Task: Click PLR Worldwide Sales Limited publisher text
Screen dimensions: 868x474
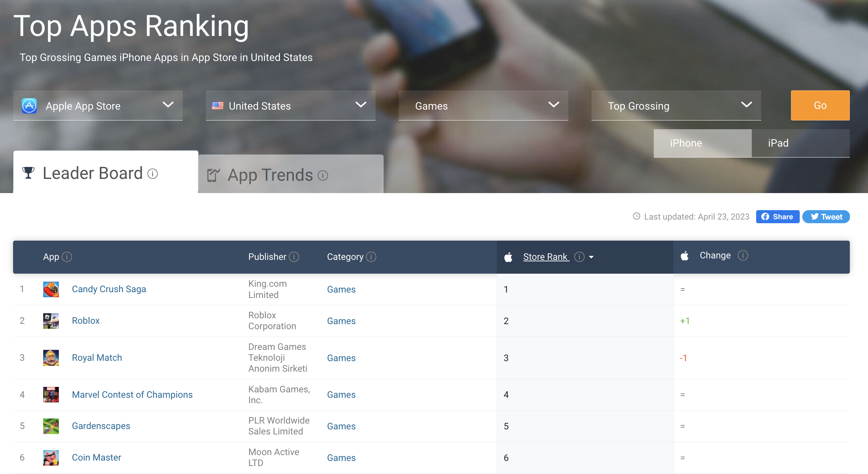Action: point(279,426)
